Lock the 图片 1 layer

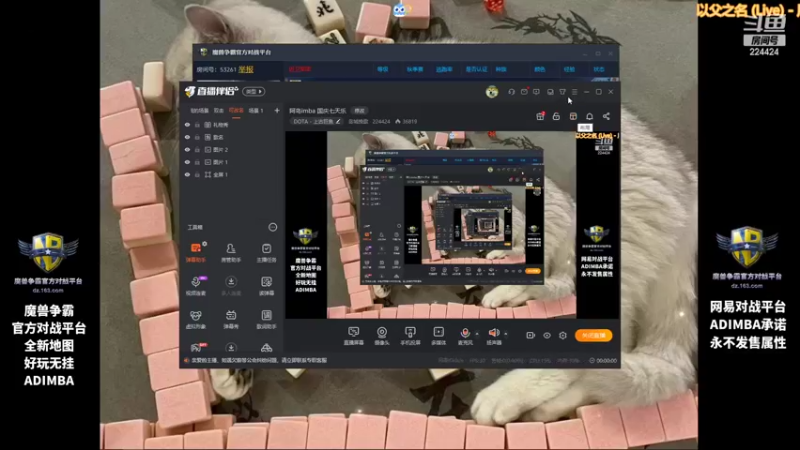click(x=197, y=162)
